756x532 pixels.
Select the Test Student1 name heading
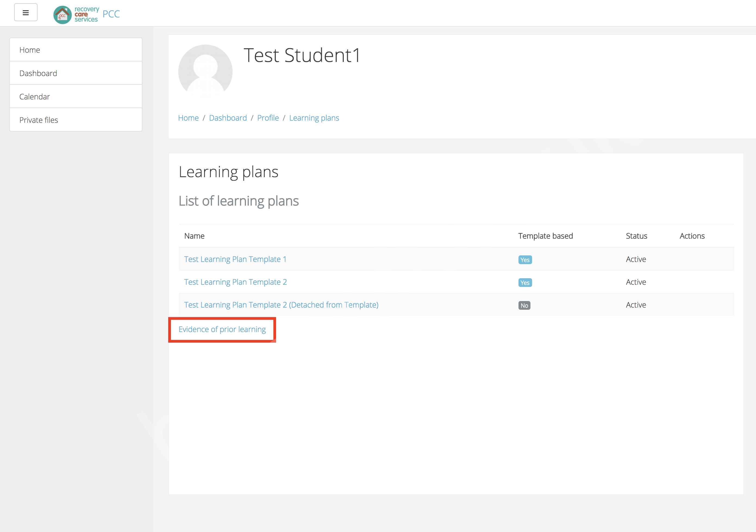tap(302, 55)
